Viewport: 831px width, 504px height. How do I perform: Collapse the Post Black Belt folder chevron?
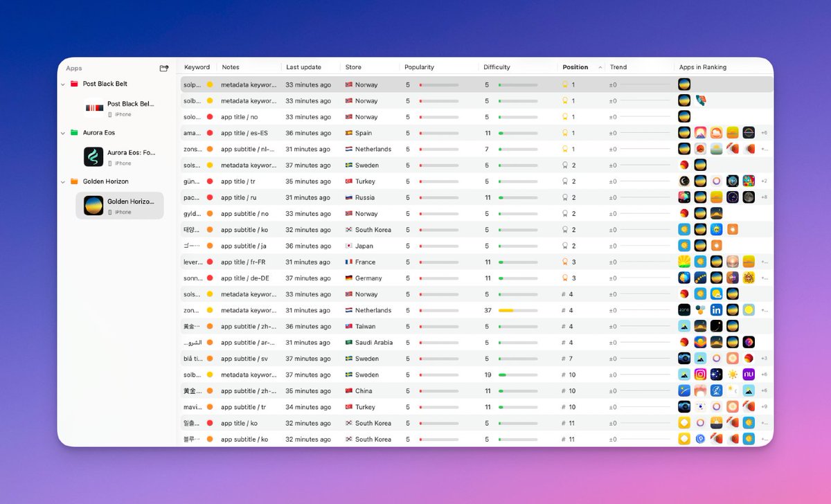click(62, 84)
